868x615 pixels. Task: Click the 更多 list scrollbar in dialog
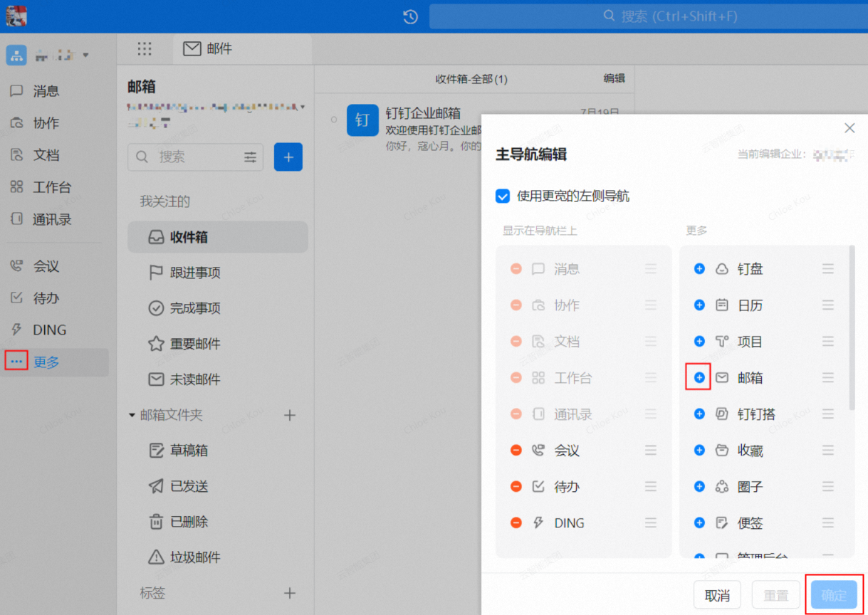tap(852, 328)
